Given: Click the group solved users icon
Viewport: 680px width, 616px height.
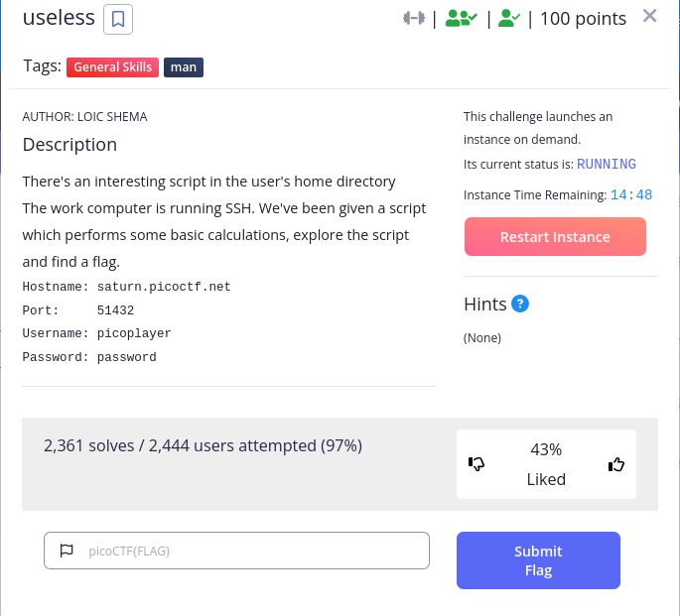Looking at the screenshot, I should pos(462,19).
